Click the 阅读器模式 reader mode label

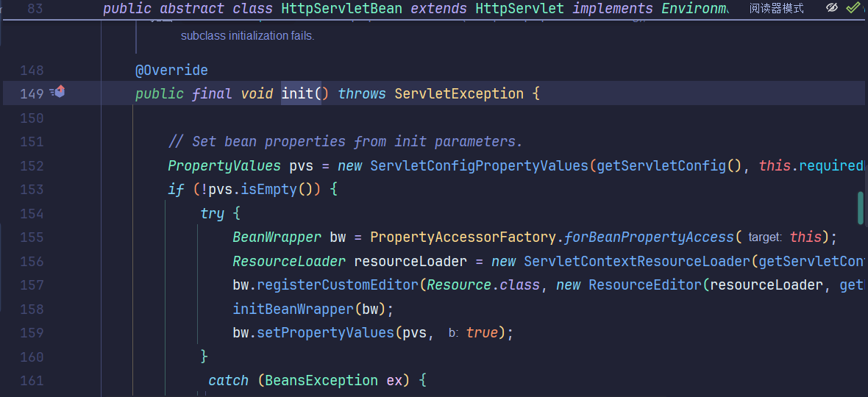(x=776, y=9)
